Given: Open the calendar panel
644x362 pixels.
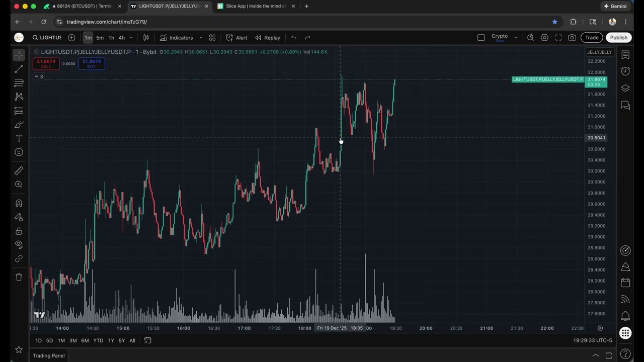Looking at the screenshot, I should [x=625, y=283].
